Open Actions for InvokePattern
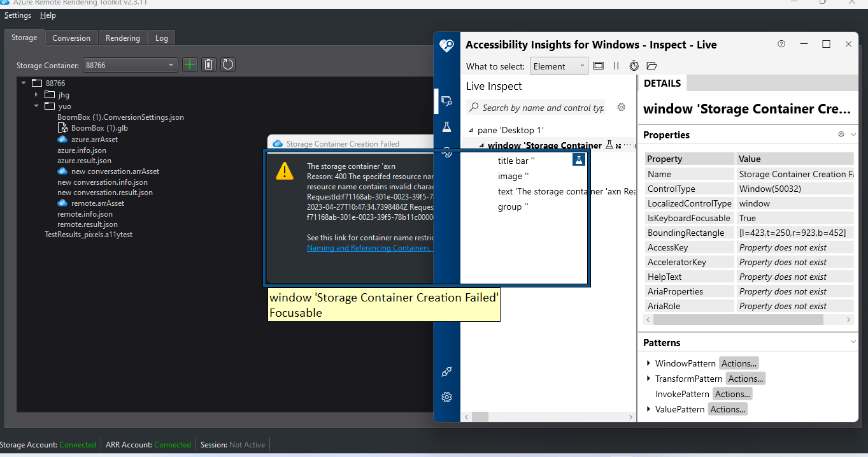Screen dimensions: 868x457 (732, 394)
